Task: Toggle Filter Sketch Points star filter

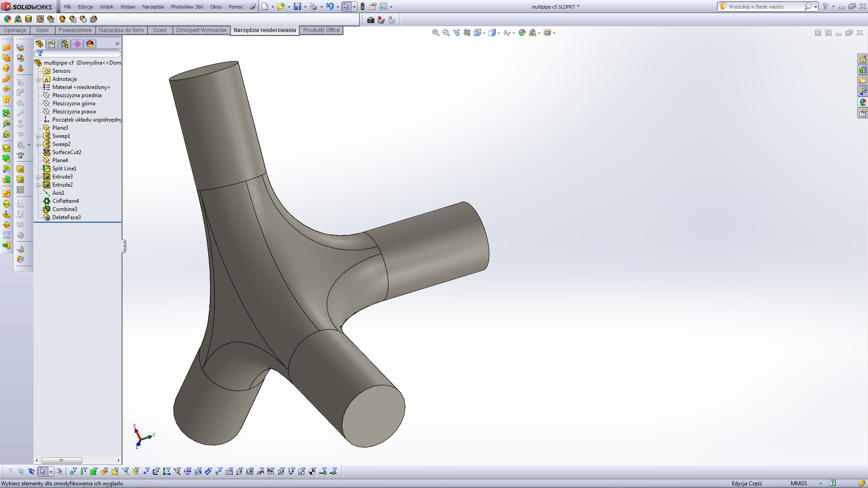Action: point(146,471)
